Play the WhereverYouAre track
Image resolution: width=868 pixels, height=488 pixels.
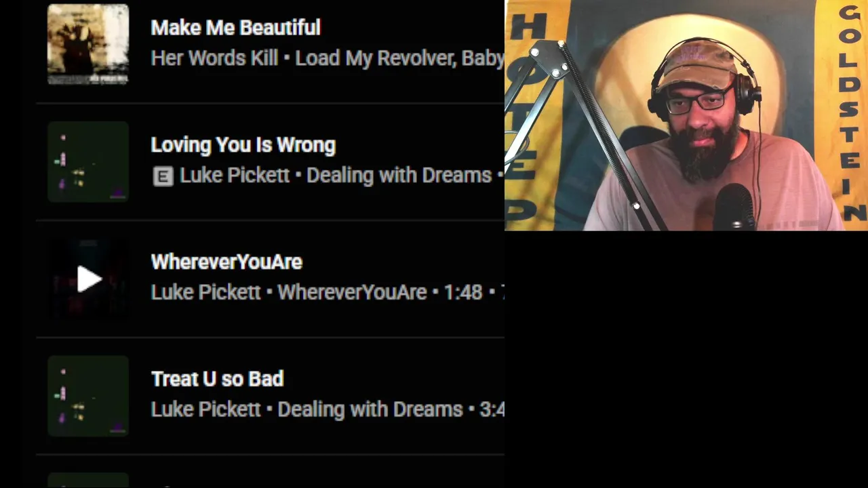coord(88,279)
